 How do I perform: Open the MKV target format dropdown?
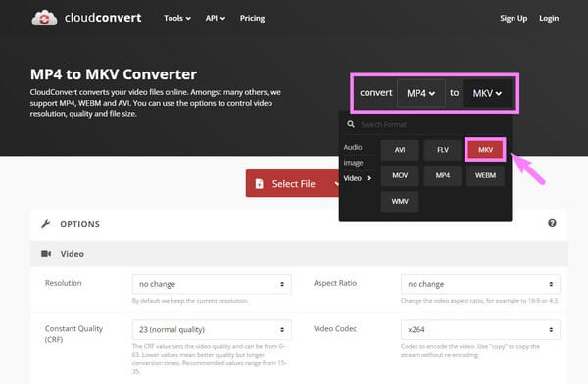[x=487, y=93]
